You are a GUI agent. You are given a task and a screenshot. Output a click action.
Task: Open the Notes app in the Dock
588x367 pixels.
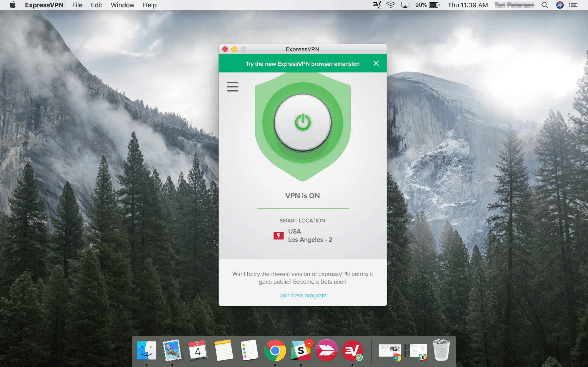pyautogui.click(x=224, y=350)
